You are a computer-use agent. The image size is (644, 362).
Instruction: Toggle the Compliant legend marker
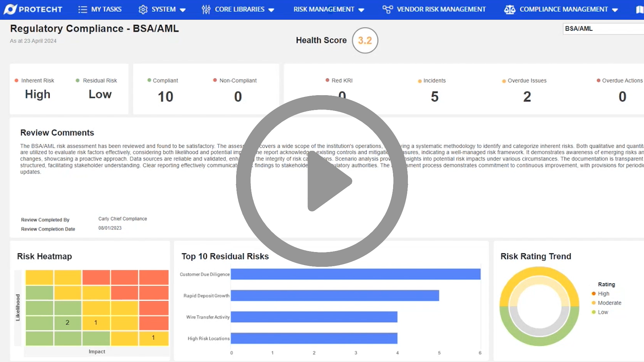[149, 80]
